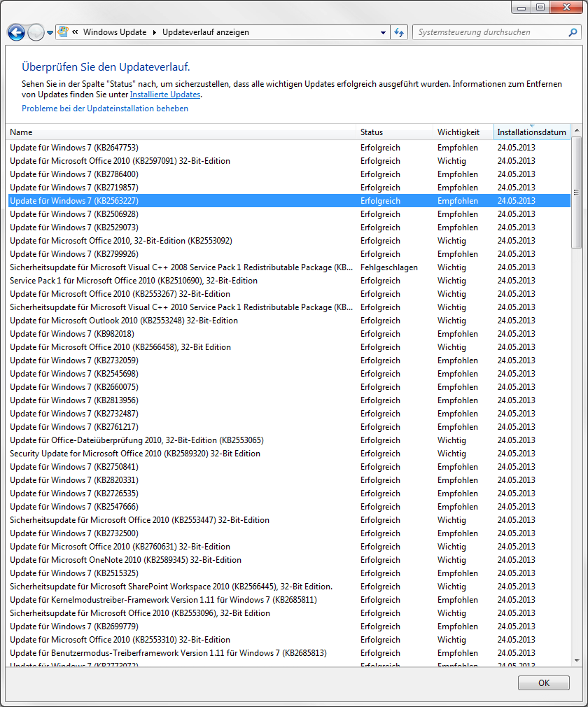Select Service Pack 1 Office 2010 (KB2510690)

[290, 281]
